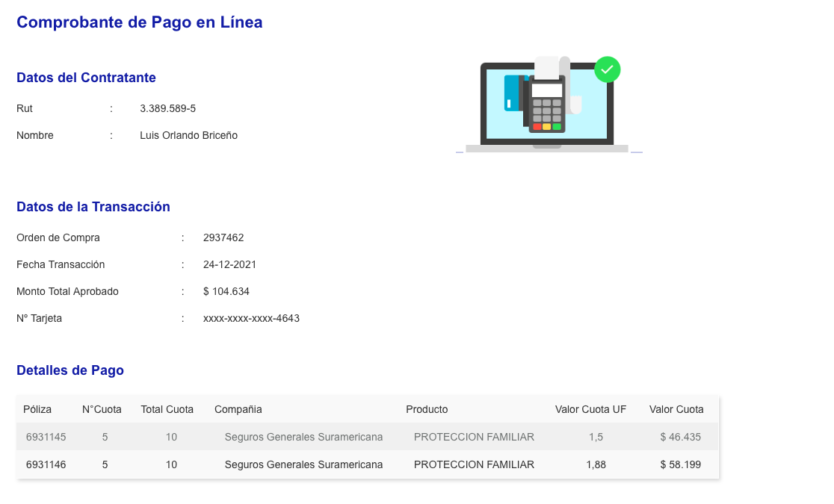Click the card number ending in 4643
This screenshot has height=504, width=834.
[x=251, y=318]
